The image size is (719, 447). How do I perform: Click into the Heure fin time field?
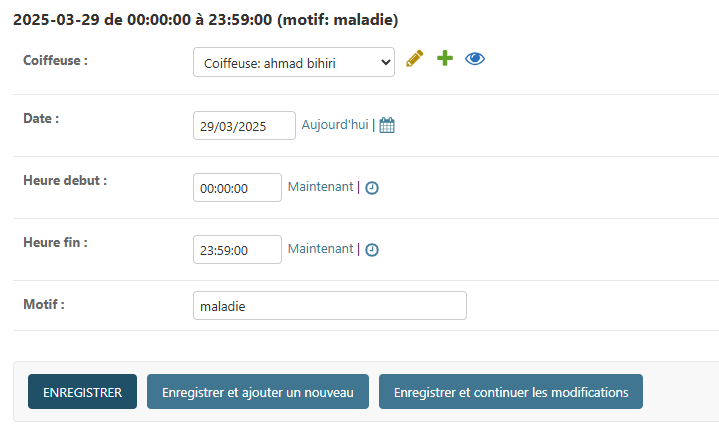coord(237,250)
